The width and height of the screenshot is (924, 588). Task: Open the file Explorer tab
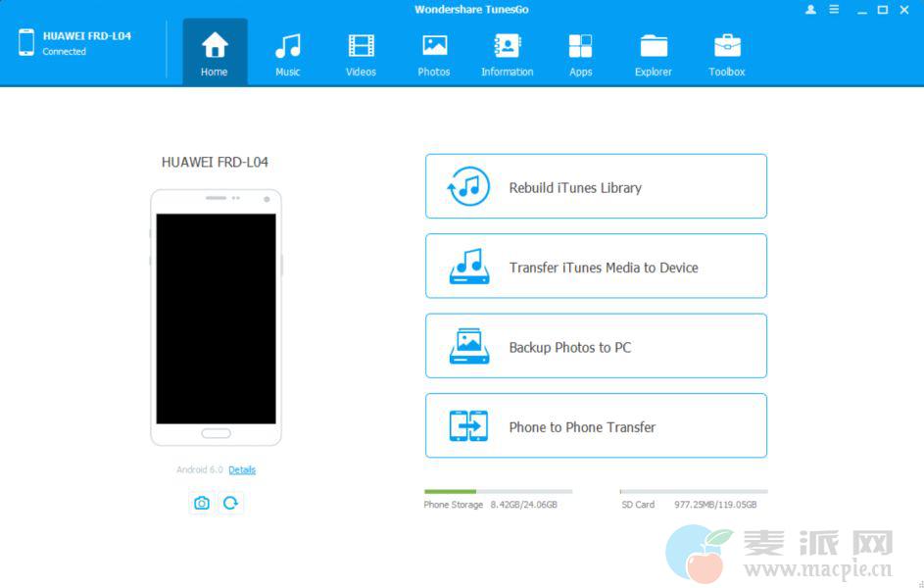tap(654, 53)
